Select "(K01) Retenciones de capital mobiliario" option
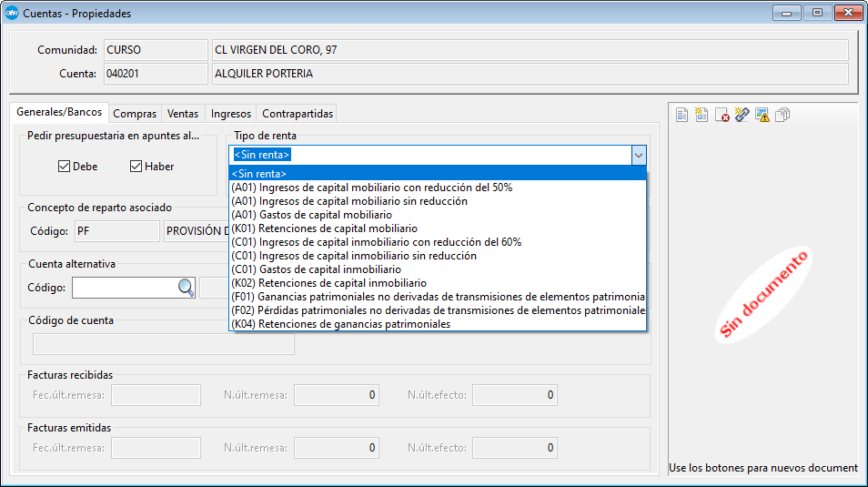 tap(325, 228)
